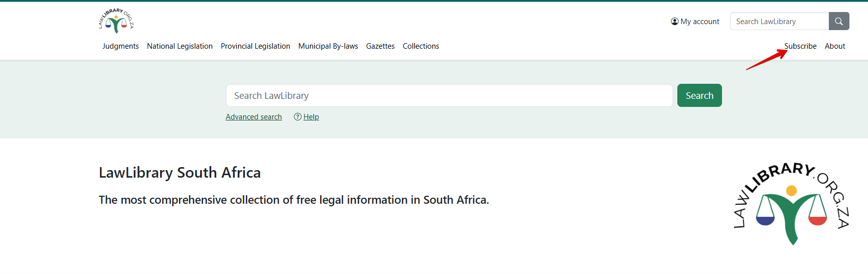This screenshot has width=868, height=274.
Task: Click the Subscribe link
Action: 800,46
